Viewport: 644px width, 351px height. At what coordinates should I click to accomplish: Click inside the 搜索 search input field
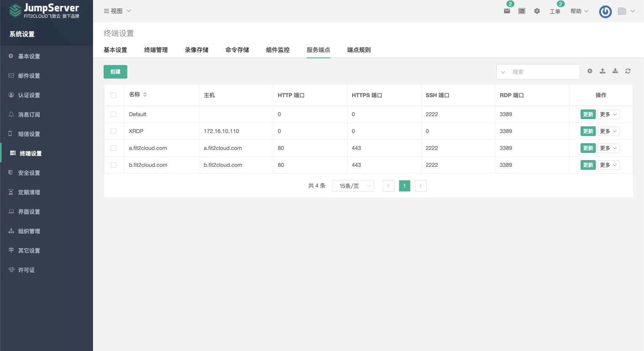(x=543, y=71)
